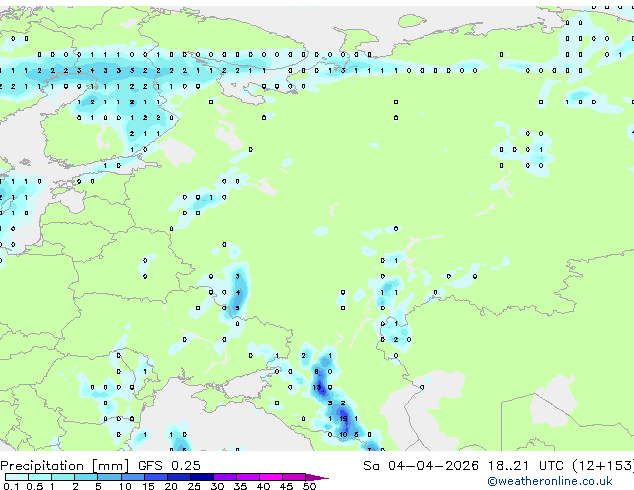Open the weatheronline.co.uk copyright link

coord(550,481)
